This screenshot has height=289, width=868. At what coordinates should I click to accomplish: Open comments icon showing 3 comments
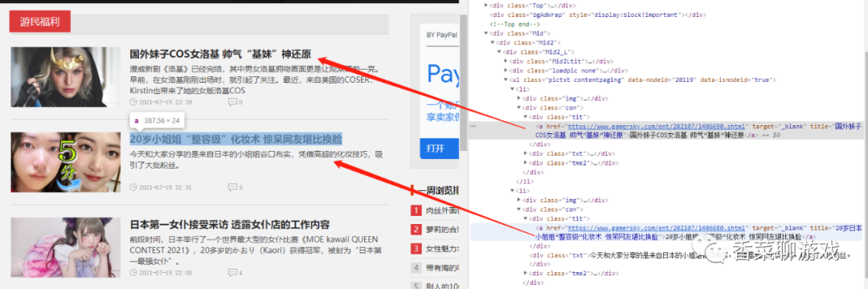point(232,187)
